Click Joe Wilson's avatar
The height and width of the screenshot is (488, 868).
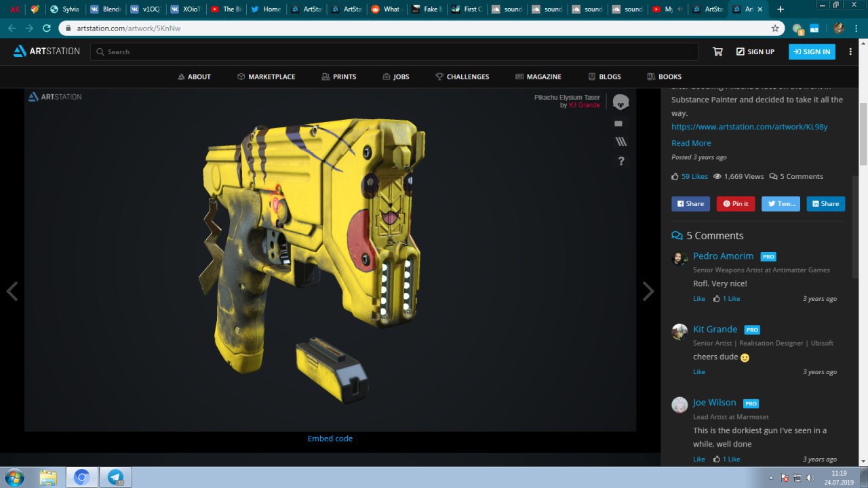(x=679, y=405)
